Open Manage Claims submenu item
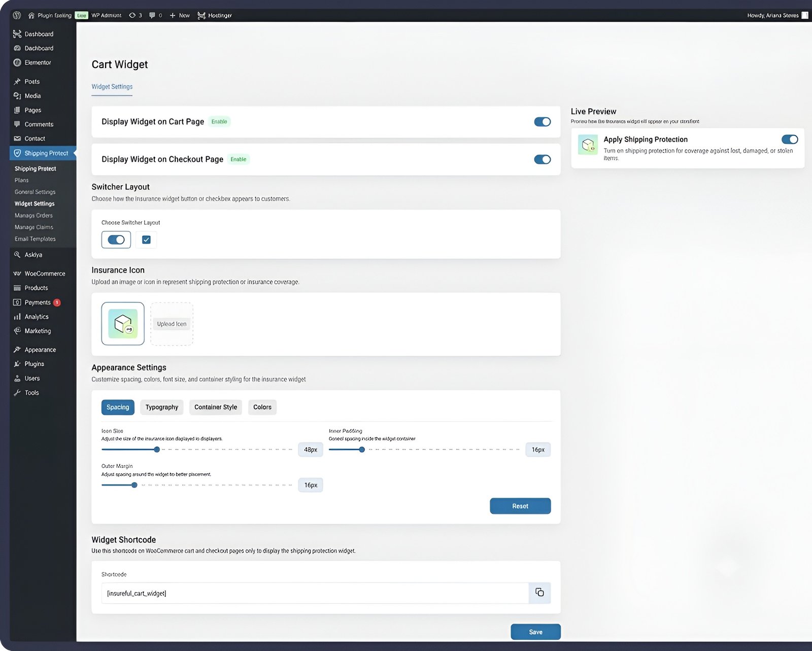 click(x=34, y=227)
